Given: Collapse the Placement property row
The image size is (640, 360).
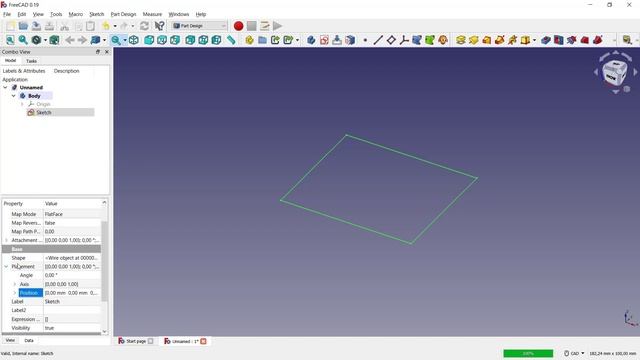Looking at the screenshot, I should (x=6, y=267).
